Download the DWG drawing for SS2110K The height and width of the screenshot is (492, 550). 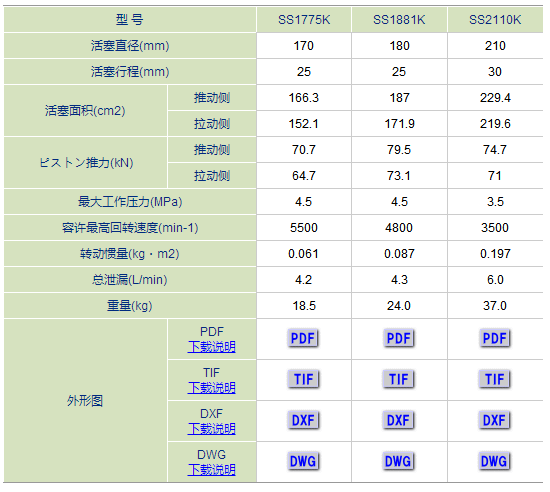[495, 461]
